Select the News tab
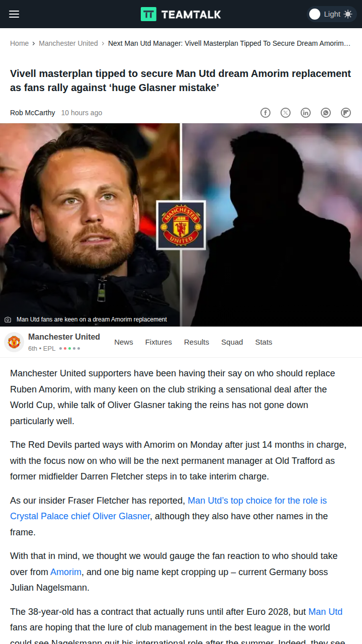Screen dimensions: 362x644 click(124, 342)
